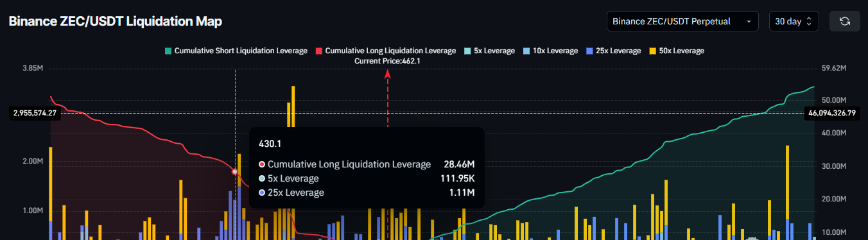Click the 2,955,574.27 left axis crosshair label

35,113
